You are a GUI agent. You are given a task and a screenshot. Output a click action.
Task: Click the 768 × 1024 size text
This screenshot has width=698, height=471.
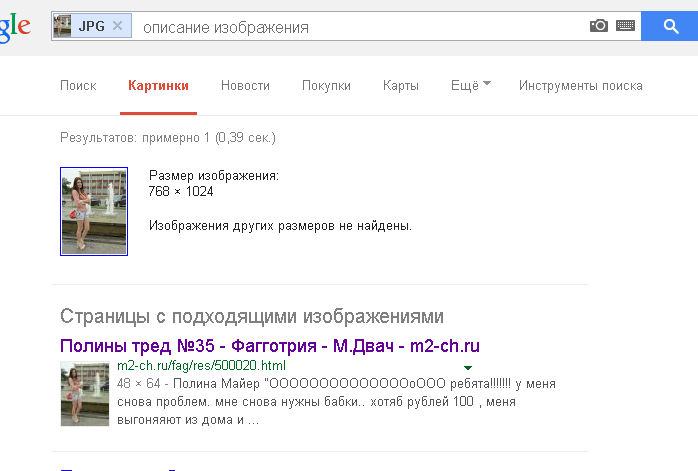(x=181, y=191)
